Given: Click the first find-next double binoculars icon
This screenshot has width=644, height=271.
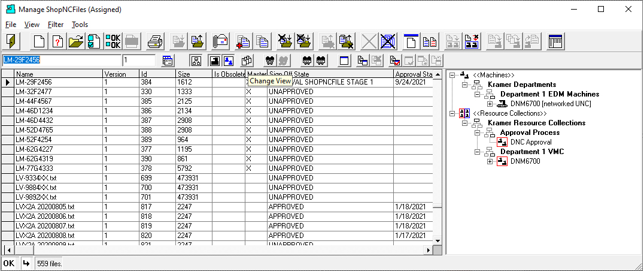Looking at the screenshot, I should pyautogui.click(x=306, y=61).
